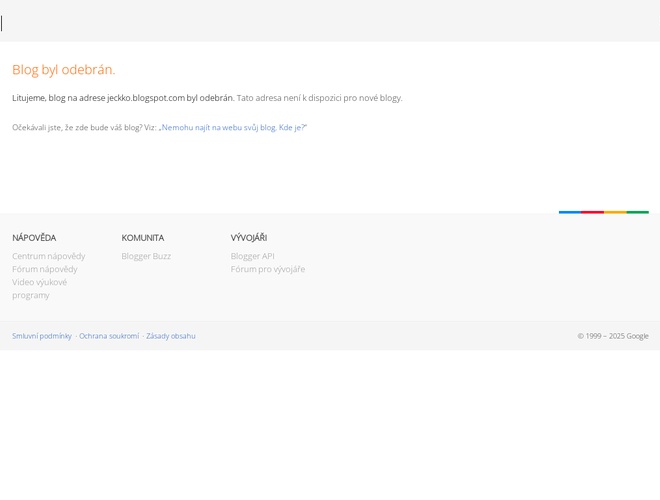660x500 pixels.
Task: Click the KOMUNITA footer heading
Action: [x=142, y=238]
